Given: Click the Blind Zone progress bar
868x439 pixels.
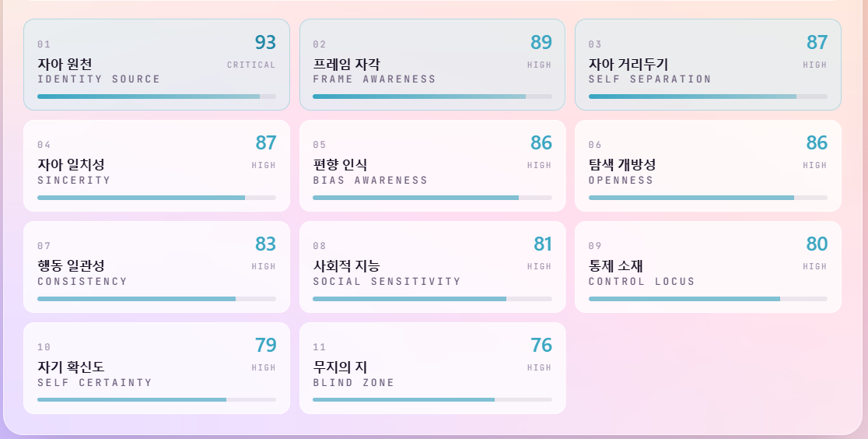Looking at the screenshot, I should [432, 399].
